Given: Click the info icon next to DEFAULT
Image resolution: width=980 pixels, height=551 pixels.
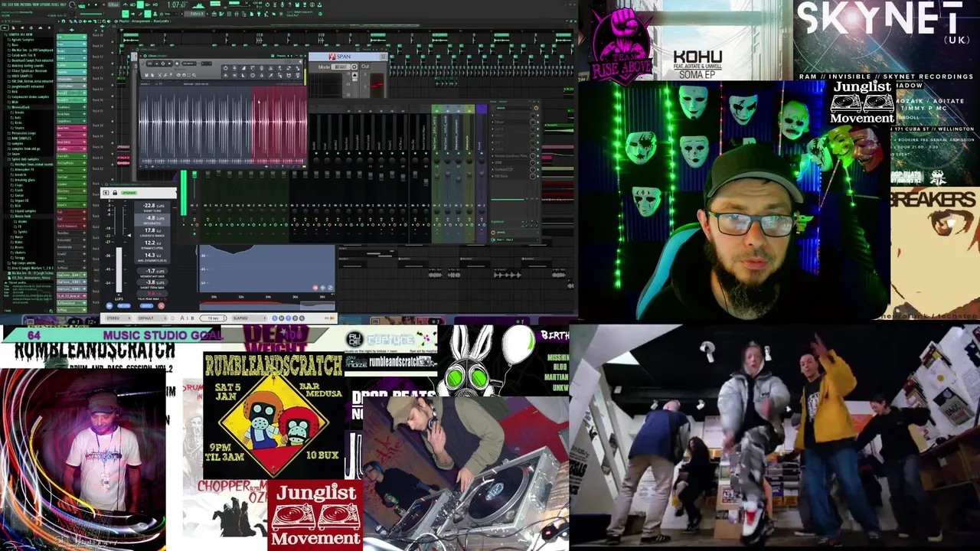Looking at the screenshot, I should tap(172, 318).
